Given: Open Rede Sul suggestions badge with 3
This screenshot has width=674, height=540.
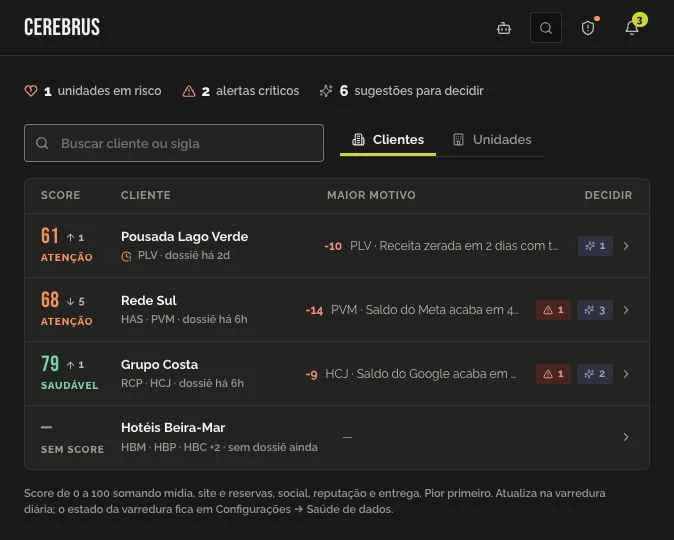Looking at the screenshot, I should [x=595, y=310].
